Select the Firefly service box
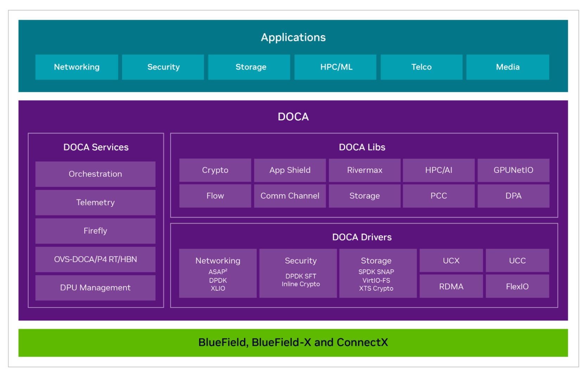 coord(95,231)
